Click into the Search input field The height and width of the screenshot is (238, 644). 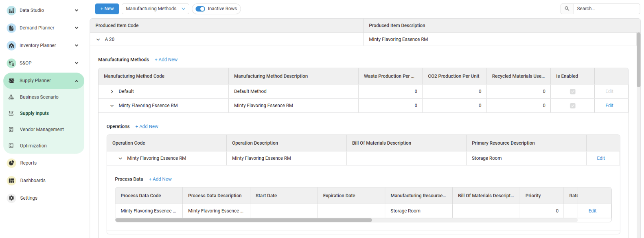606,9
